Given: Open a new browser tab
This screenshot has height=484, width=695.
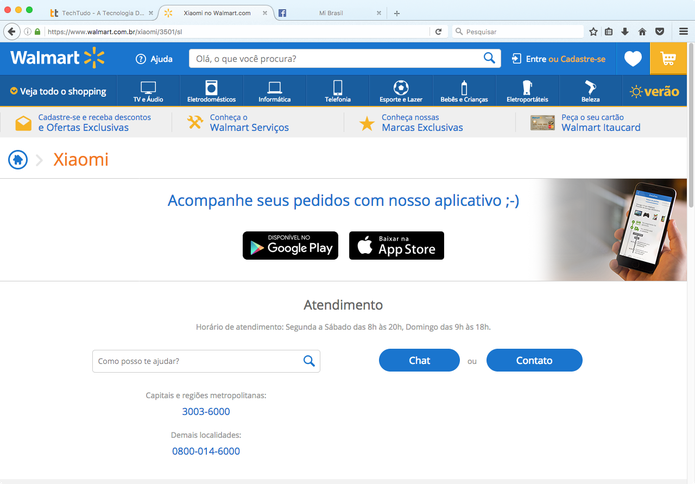Looking at the screenshot, I should click(x=397, y=13).
